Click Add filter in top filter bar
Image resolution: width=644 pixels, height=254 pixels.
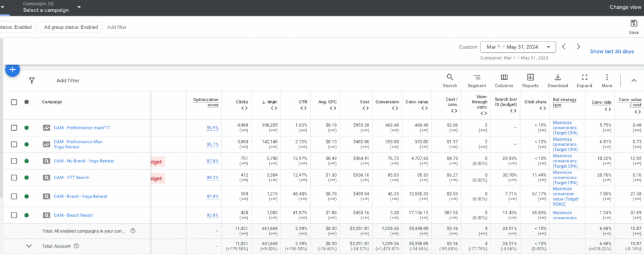point(116,27)
